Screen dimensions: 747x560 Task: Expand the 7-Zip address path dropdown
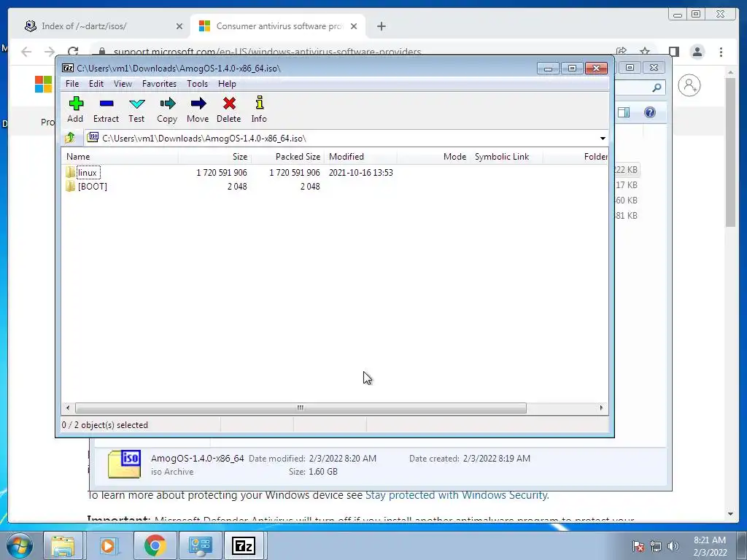point(603,138)
